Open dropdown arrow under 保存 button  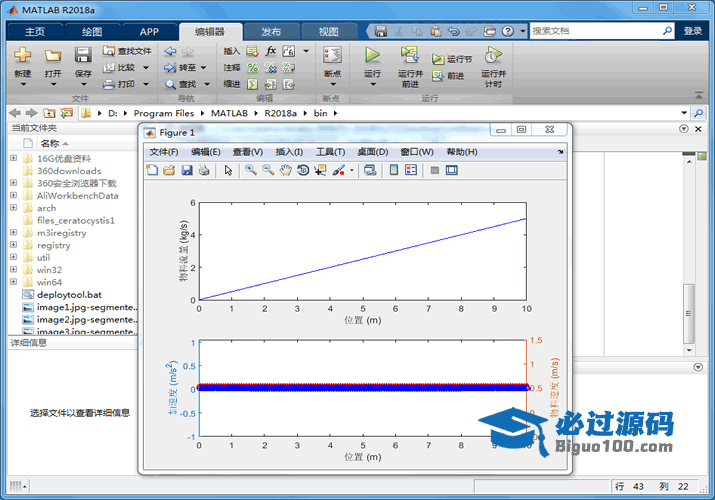tap(83, 84)
